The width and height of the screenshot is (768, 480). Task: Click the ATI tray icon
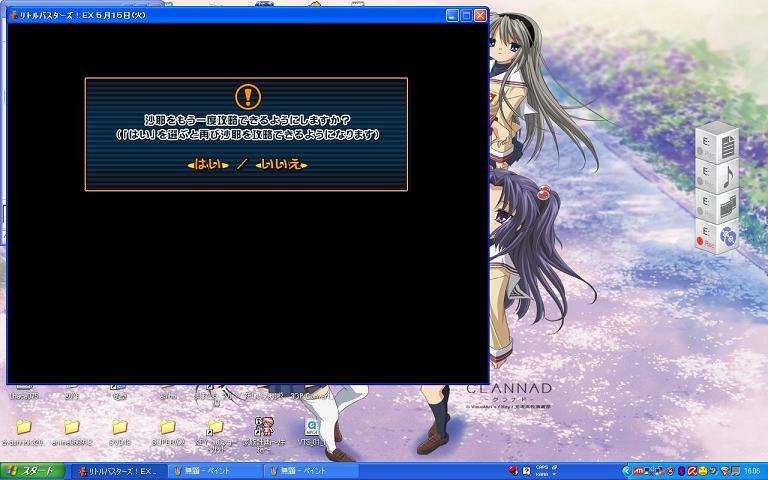(x=638, y=471)
